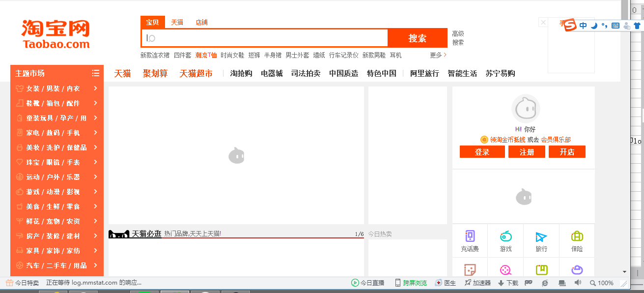644x293 pixels.
Task: Toggle Sogou punctuation mode
Action: point(605,26)
